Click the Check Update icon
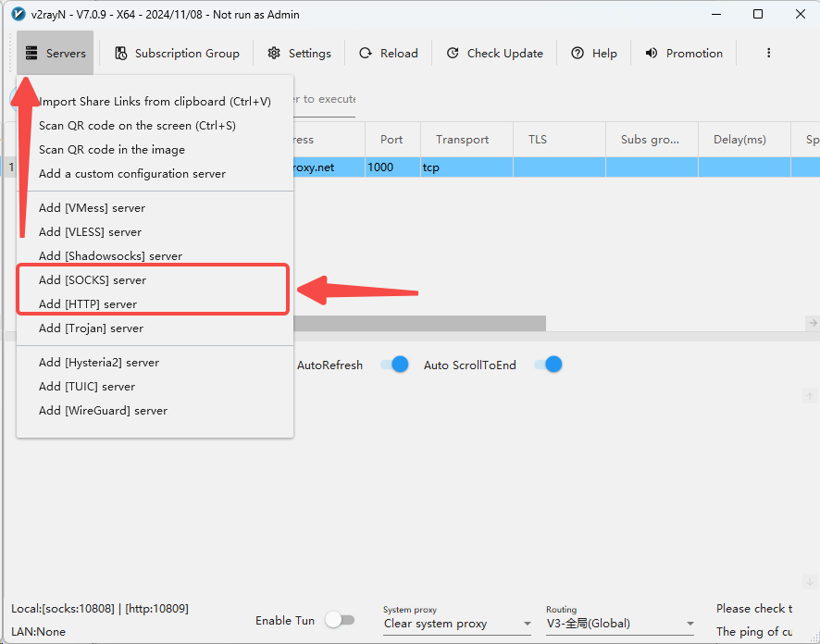The image size is (820, 644). click(x=453, y=54)
